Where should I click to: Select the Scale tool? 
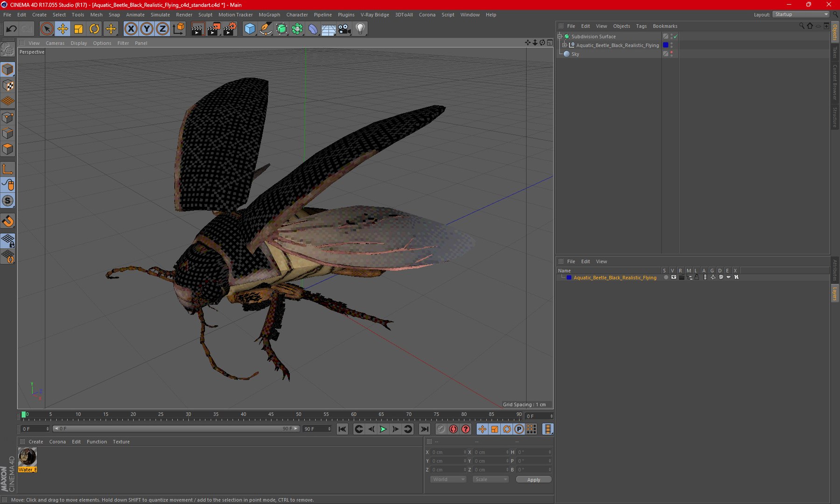[78, 29]
